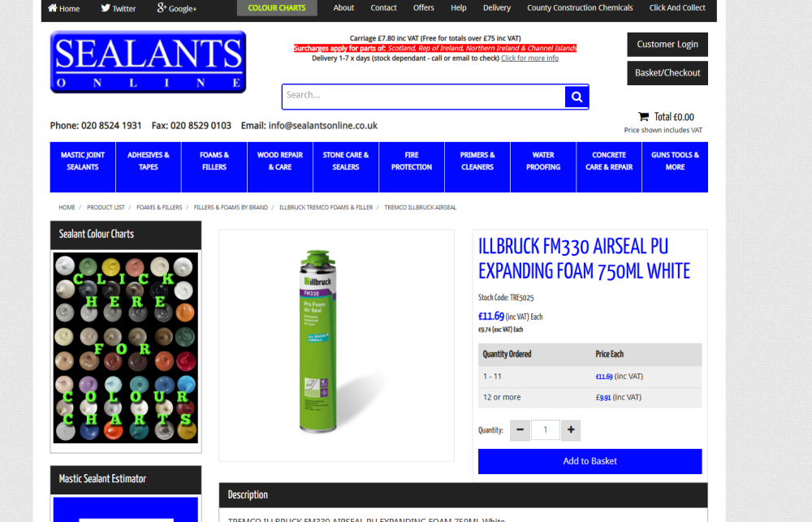Open Foams & Fillers category
Viewport: 812px width, 522px height.
(x=214, y=167)
